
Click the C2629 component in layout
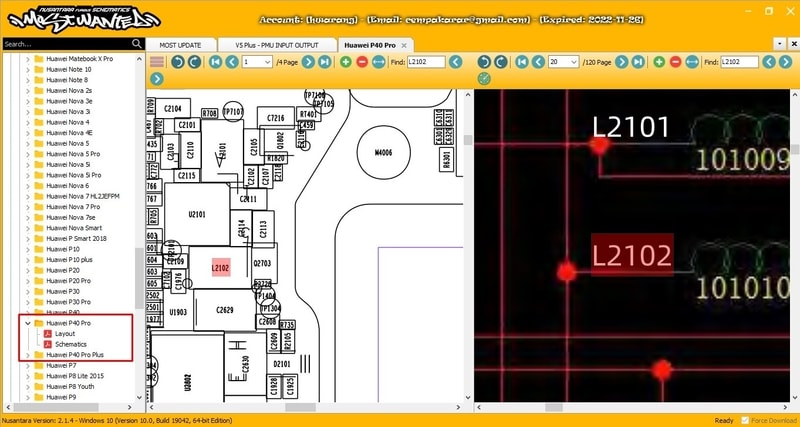(224, 310)
